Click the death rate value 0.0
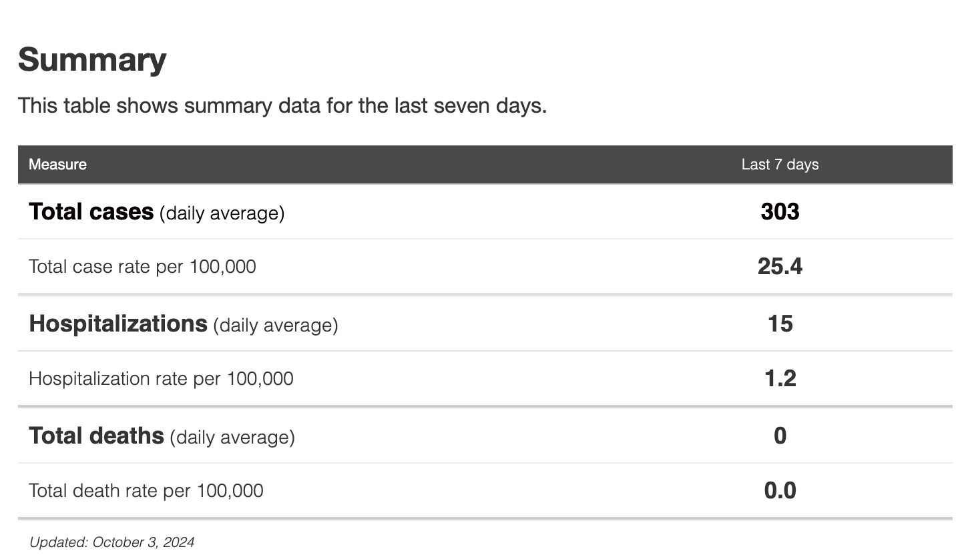Viewport: 980px width, 559px height. point(780,491)
